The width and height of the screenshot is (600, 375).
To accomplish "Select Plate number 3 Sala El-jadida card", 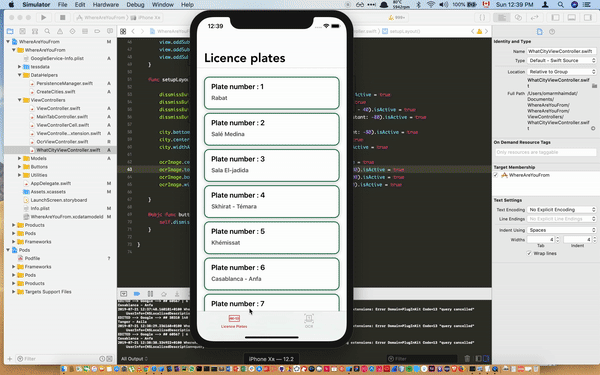I will point(272,165).
